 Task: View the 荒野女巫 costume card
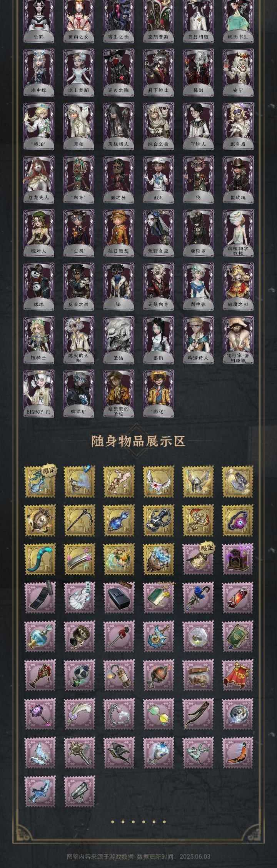159,233
